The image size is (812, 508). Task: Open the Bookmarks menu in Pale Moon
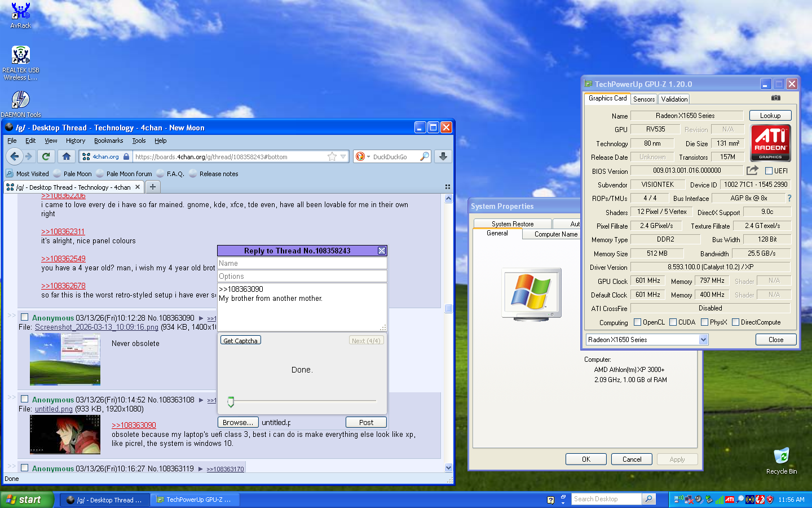[108, 141]
